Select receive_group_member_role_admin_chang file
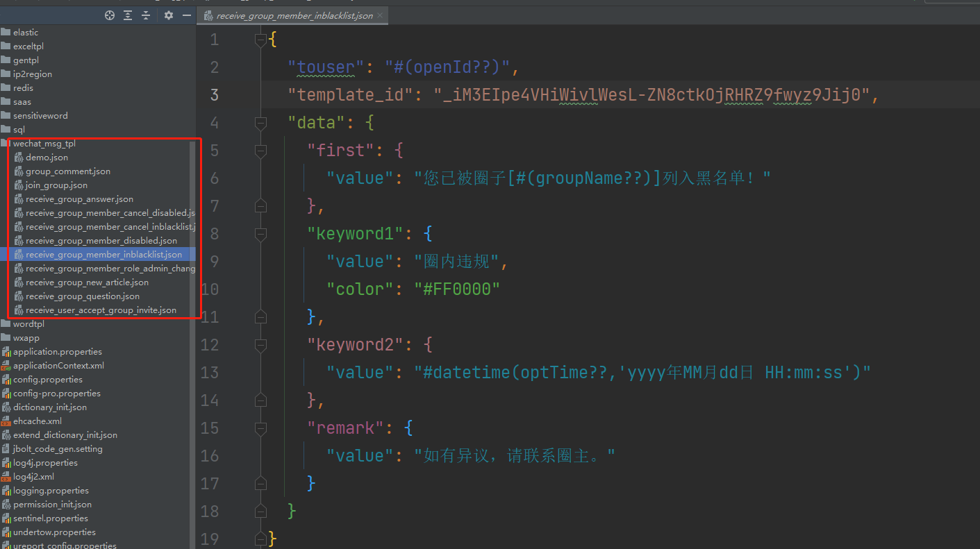The width and height of the screenshot is (980, 549). (x=110, y=269)
